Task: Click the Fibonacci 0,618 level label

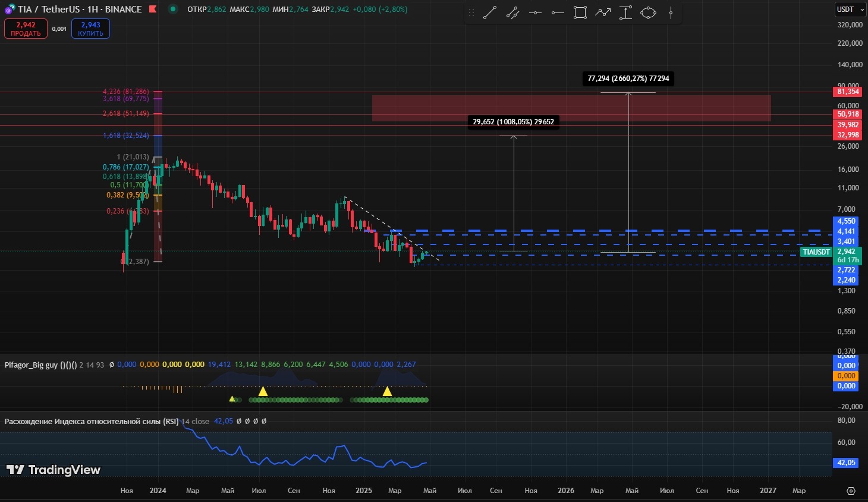Action: 126,177
